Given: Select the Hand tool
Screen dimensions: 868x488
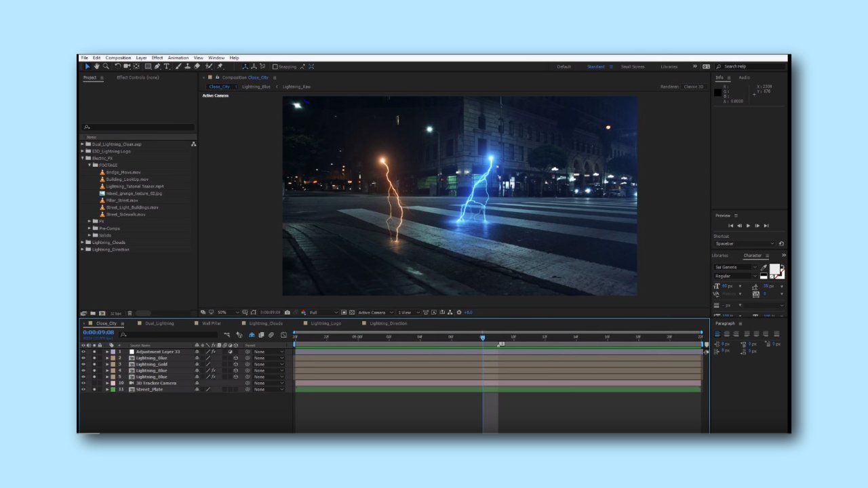Looking at the screenshot, I should (97, 66).
